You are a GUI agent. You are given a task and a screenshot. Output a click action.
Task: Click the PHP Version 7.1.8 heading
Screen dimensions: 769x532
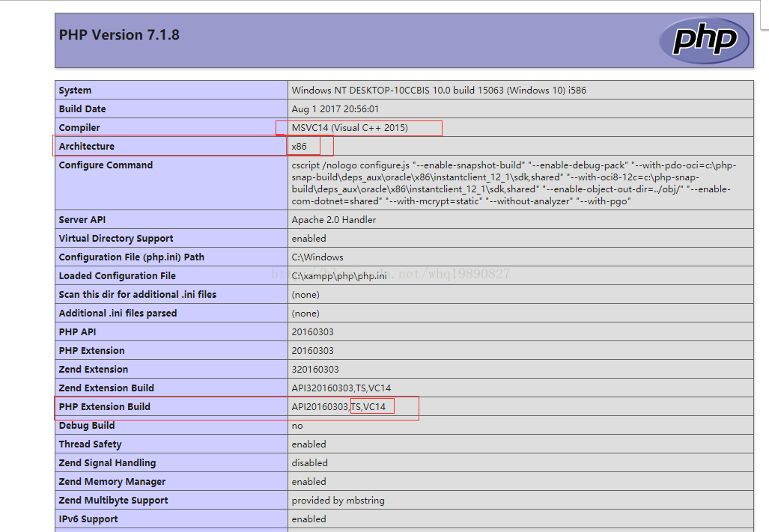(x=119, y=35)
